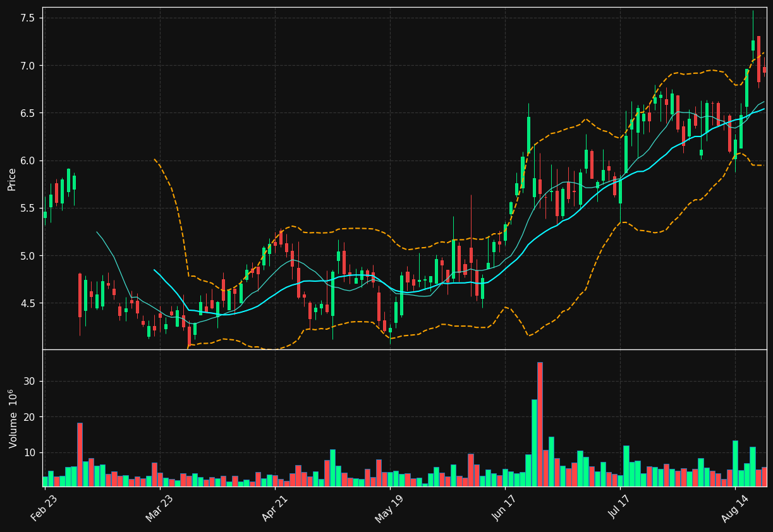The width and height of the screenshot is (773, 532).
Task: Click the 10 volume axis label
Action: coord(30,453)
